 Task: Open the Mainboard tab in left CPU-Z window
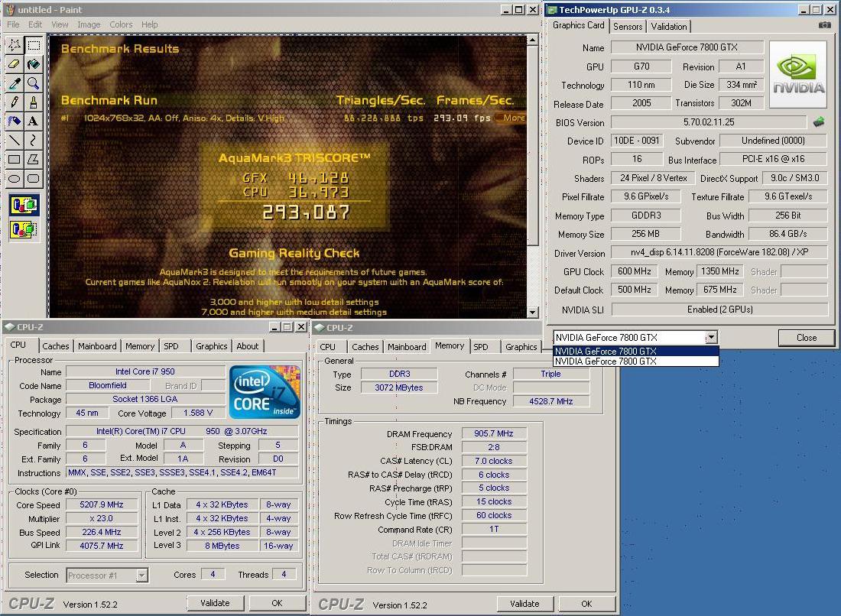[x=97, y=346]
